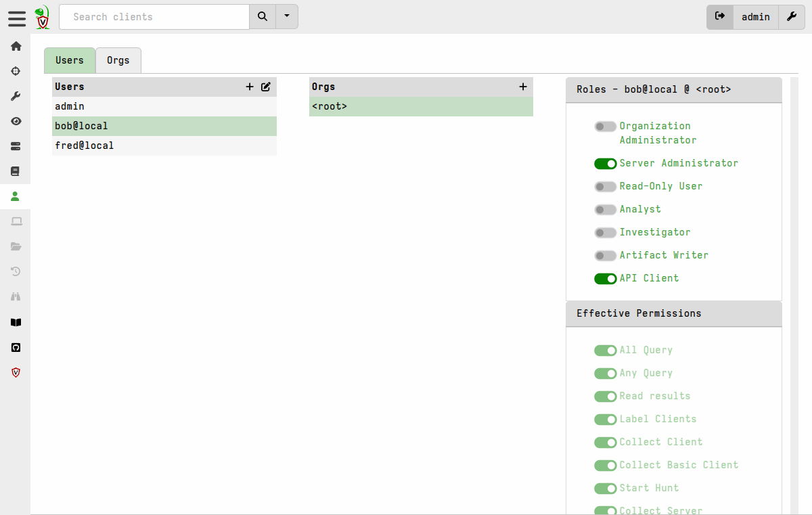
Task: Select the Hunt Manager crosshair icon
Action: (16, 71)
